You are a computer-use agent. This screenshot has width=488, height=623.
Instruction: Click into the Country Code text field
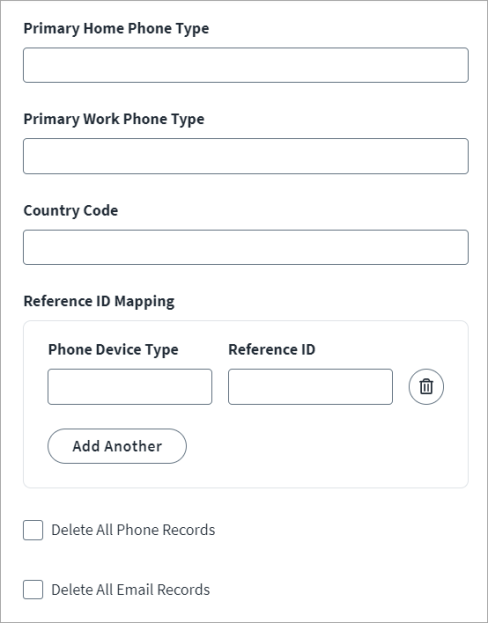(x=246, y=247)
